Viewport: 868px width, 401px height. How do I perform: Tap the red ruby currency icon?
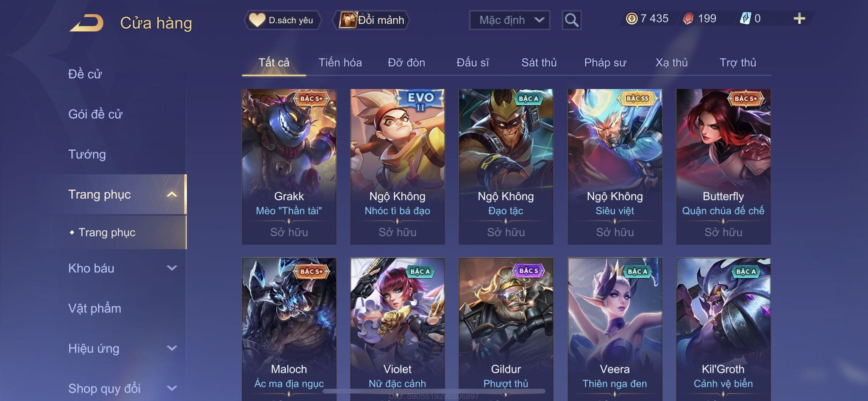click(688, 19)
